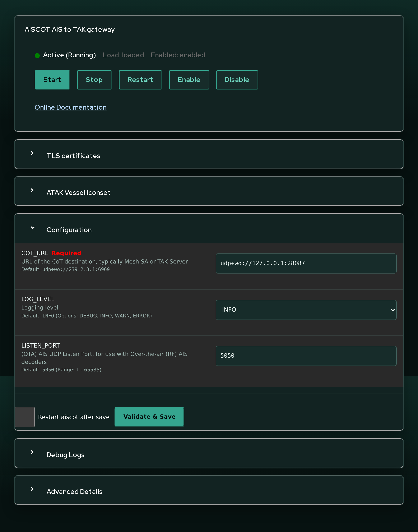Click the Start service button
Viewport: 418px width, 532px height.
pyautogui.click(x=52, y=80)
